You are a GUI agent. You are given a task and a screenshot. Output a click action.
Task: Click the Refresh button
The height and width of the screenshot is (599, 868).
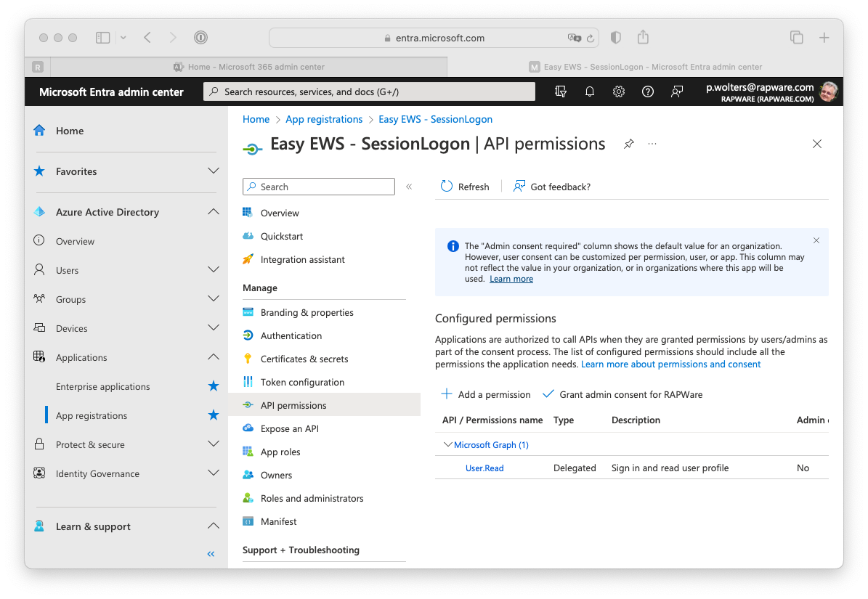tap(465, 187)
